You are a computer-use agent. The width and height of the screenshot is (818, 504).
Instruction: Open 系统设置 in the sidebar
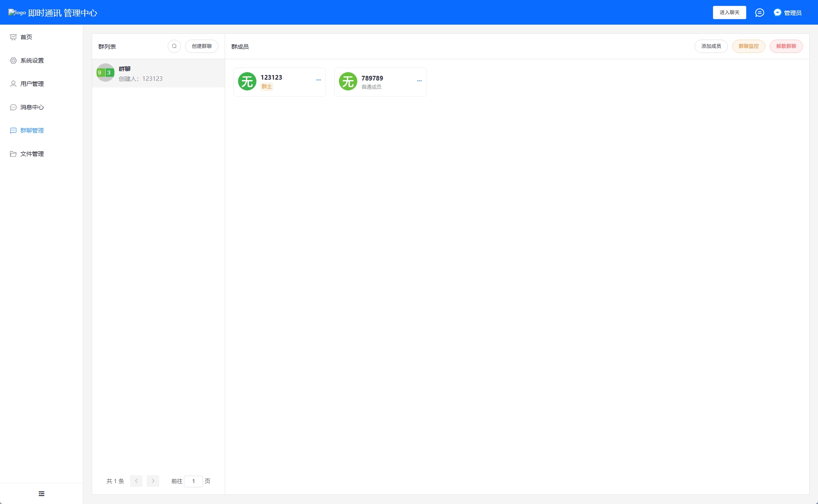point(32,60)
